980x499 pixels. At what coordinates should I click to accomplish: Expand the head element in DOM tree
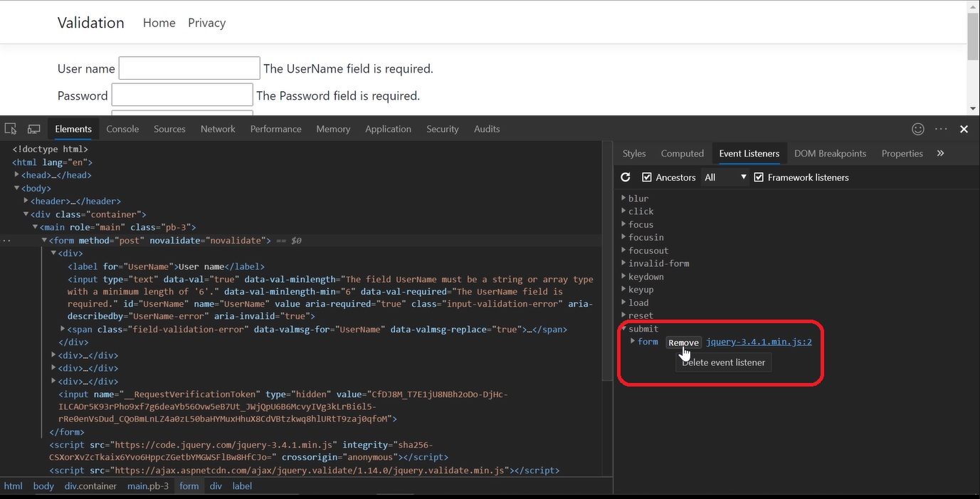(17, 174)
